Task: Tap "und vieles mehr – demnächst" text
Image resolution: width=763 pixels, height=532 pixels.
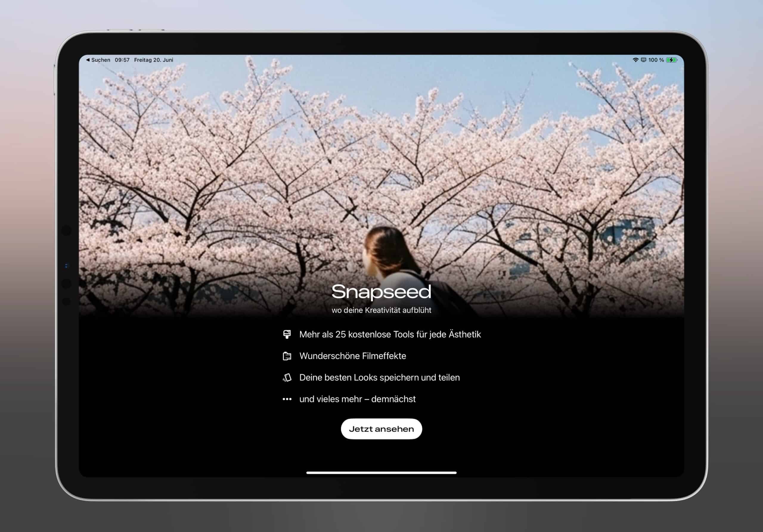Action: pos(357,399)
